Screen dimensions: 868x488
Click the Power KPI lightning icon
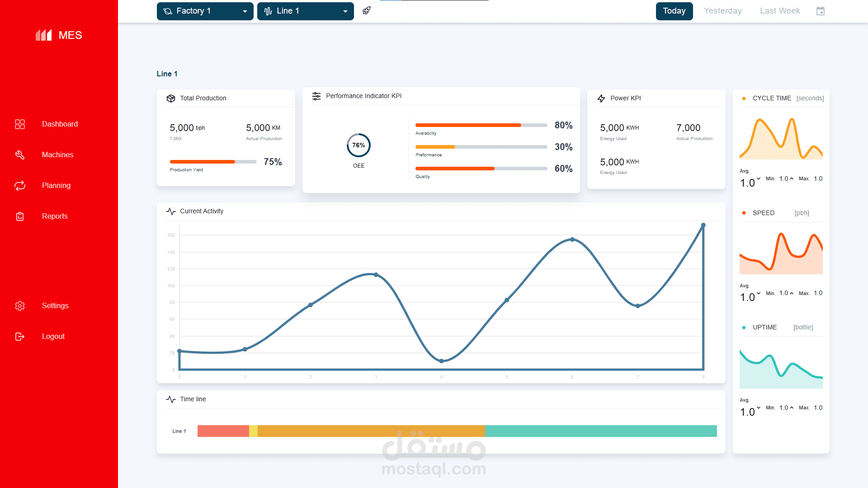click(x=601, y=99)
